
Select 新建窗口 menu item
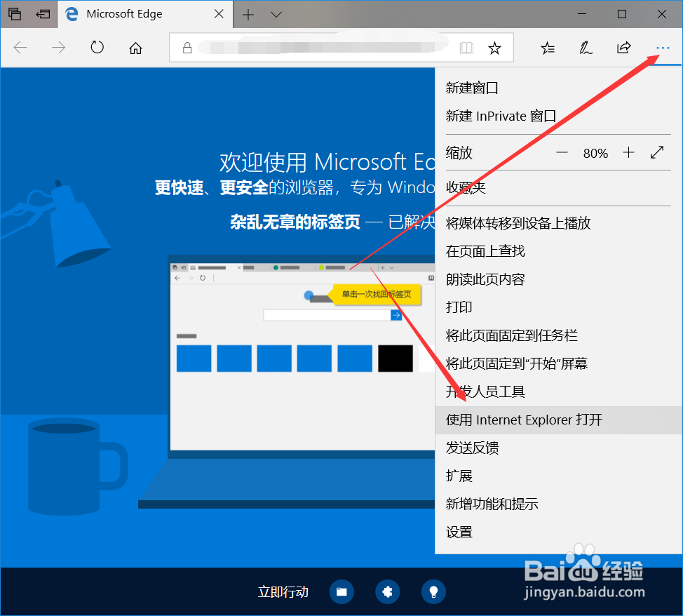point(558,88)
